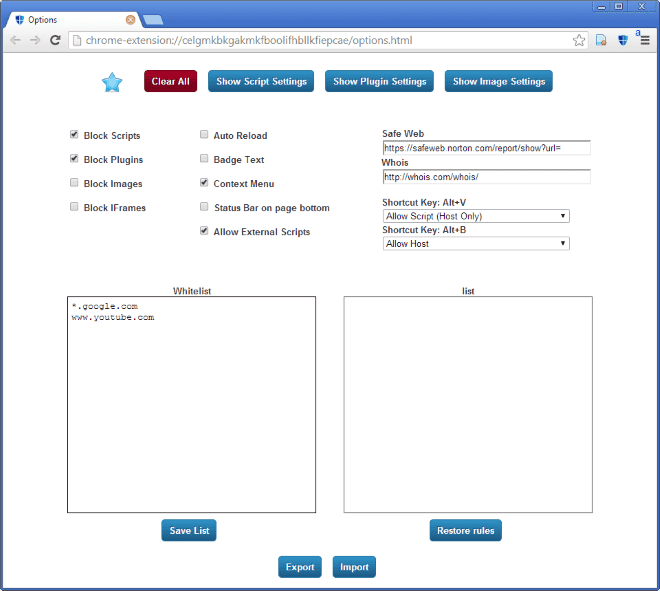Click Show Script Settings
660x591 pixels.
[261, 82]
